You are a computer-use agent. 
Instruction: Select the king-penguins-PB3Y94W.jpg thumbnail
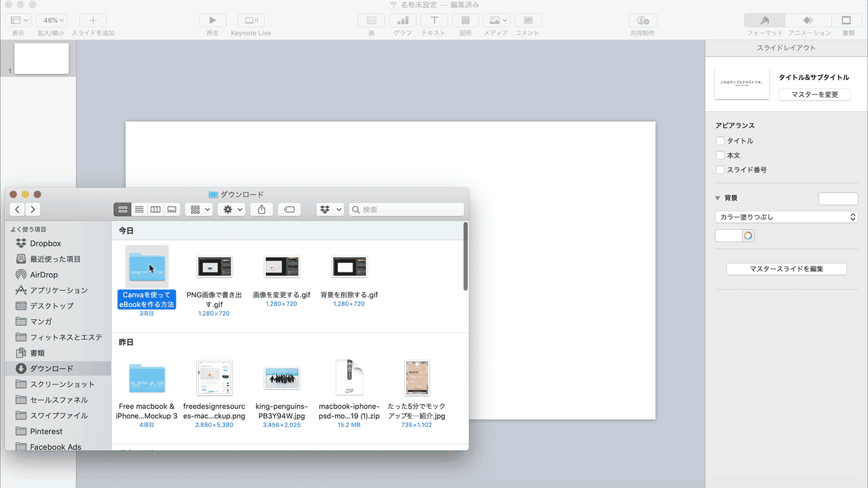click(281, 378)
